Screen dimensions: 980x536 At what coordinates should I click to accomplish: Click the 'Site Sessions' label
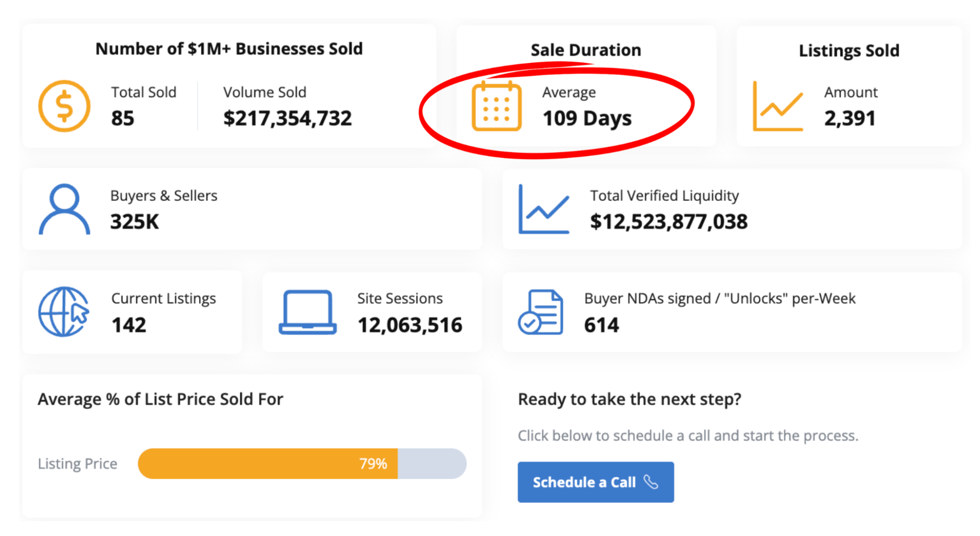400,298
